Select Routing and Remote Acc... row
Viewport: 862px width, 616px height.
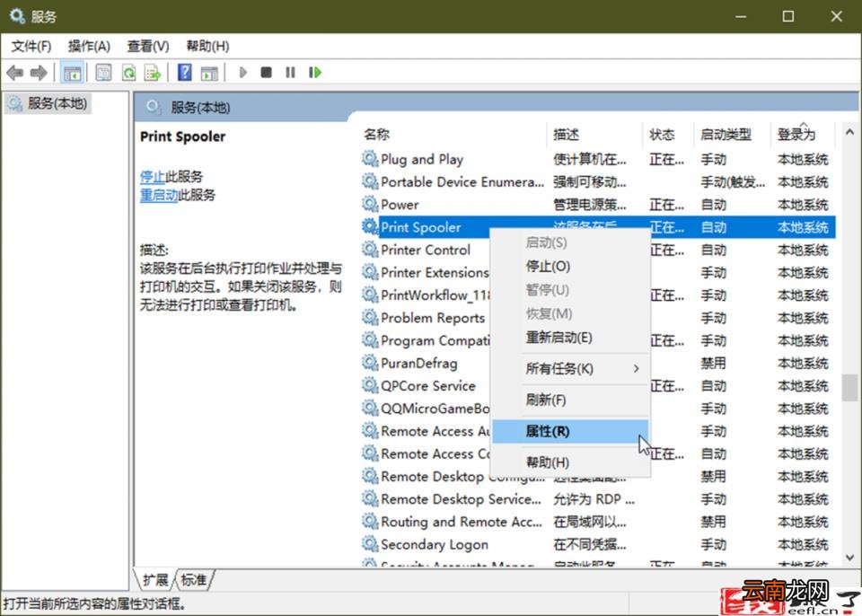[x=598, y=521]
